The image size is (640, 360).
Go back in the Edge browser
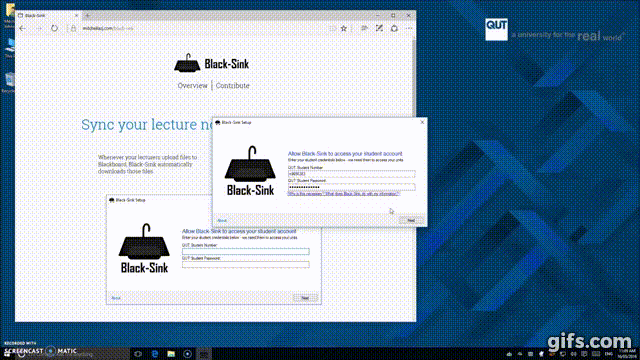point(23,29)
